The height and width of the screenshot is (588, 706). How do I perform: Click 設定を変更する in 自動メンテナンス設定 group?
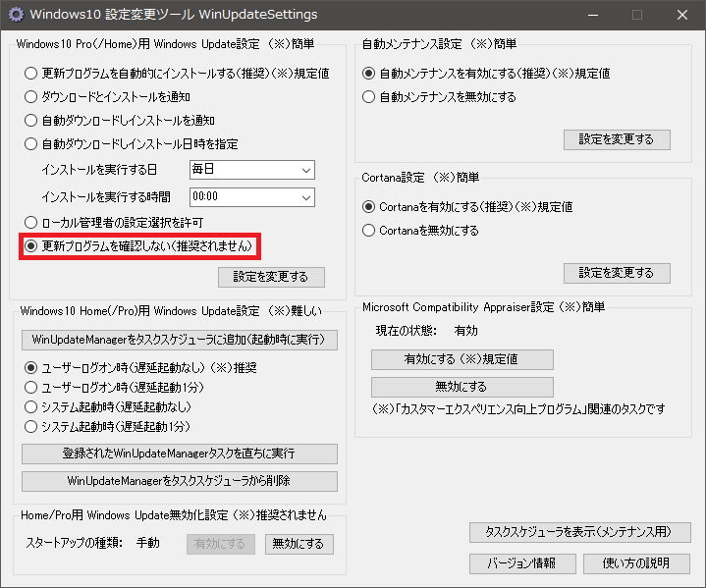point(617,139)
